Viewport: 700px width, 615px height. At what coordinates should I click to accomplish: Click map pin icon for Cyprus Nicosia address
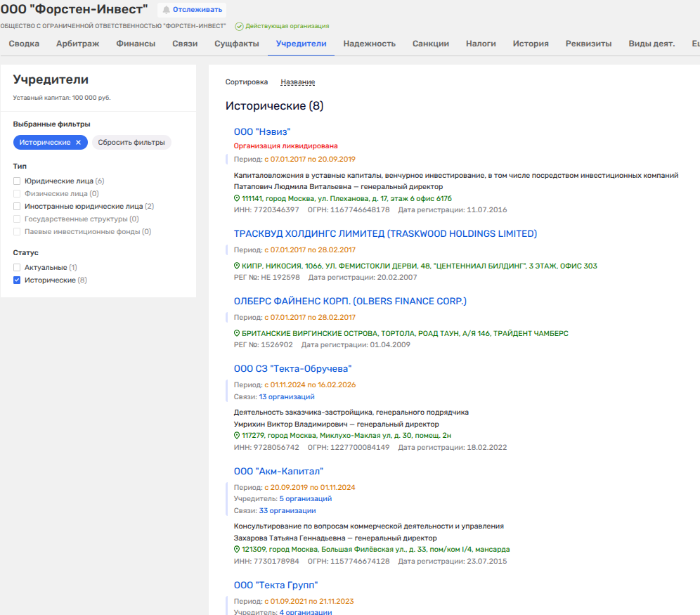(237, 266)
